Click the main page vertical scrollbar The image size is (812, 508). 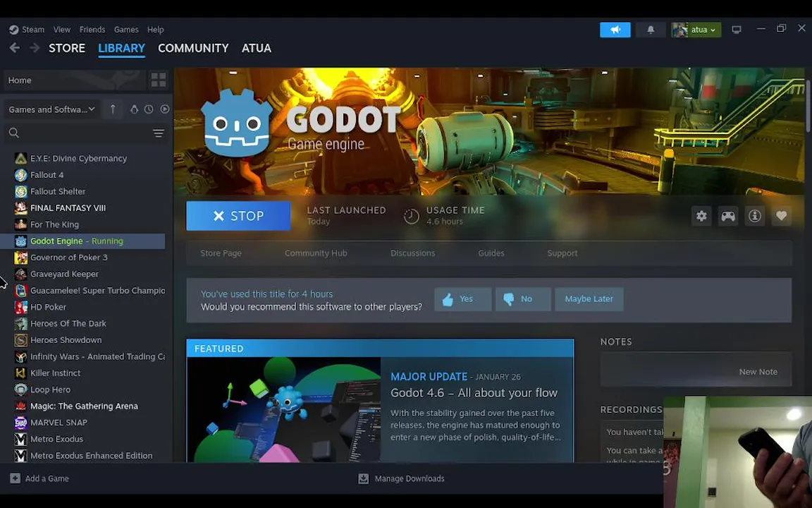coord(808,107)
